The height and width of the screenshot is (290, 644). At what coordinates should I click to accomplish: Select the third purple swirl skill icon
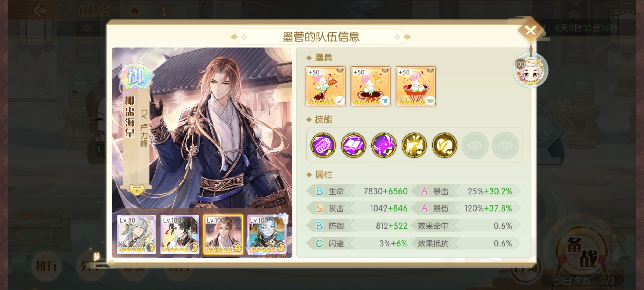[x=384, y=145]
